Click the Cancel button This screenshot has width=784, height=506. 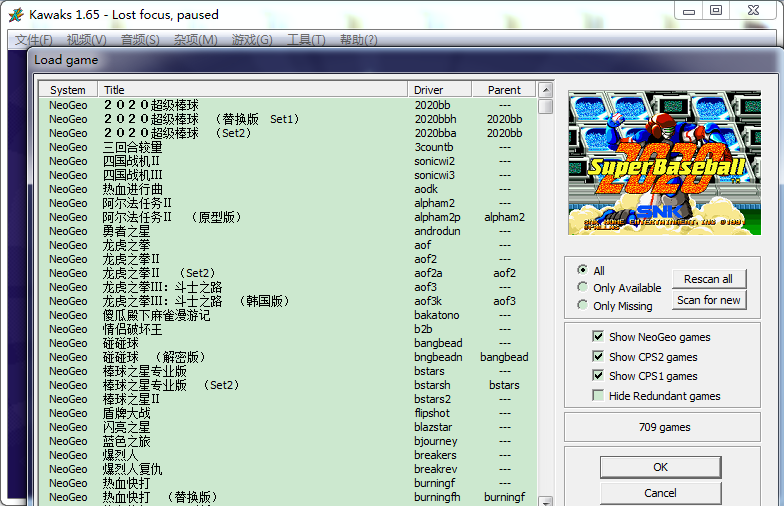(660, 493)
